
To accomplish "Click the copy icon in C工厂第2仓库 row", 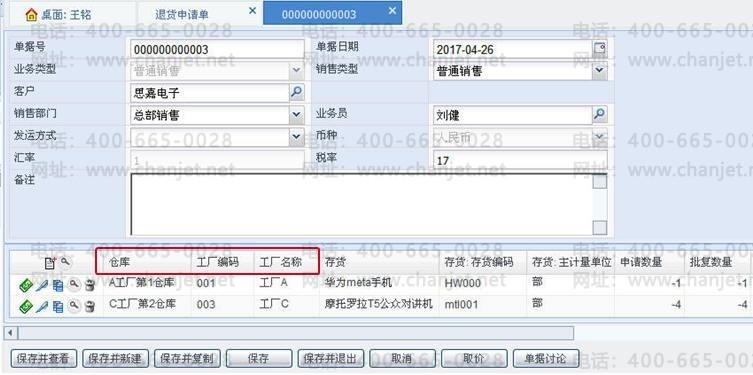I will pyautogui.click(x=58, y=306).
